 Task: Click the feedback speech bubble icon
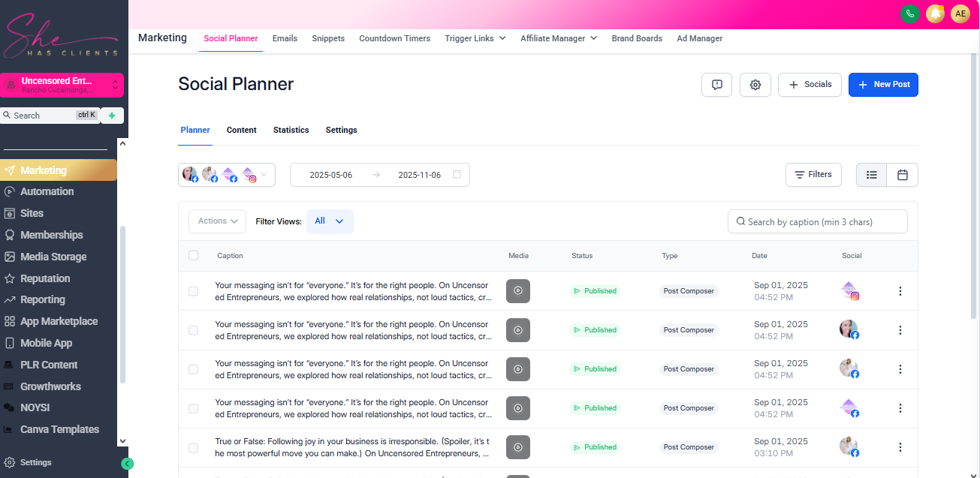pyautogui.click(x=716, y=85)
